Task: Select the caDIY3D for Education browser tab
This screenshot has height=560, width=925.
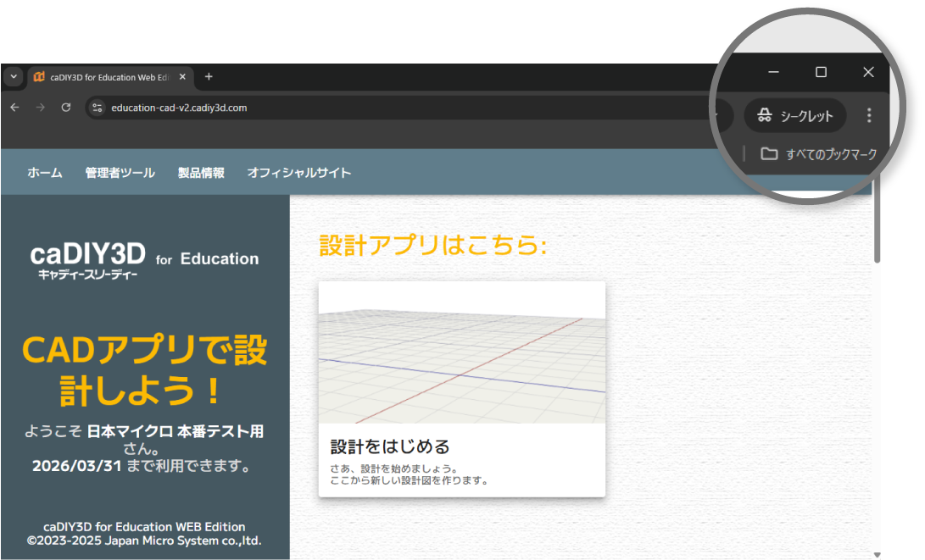Action: click(x=109, y=77)
